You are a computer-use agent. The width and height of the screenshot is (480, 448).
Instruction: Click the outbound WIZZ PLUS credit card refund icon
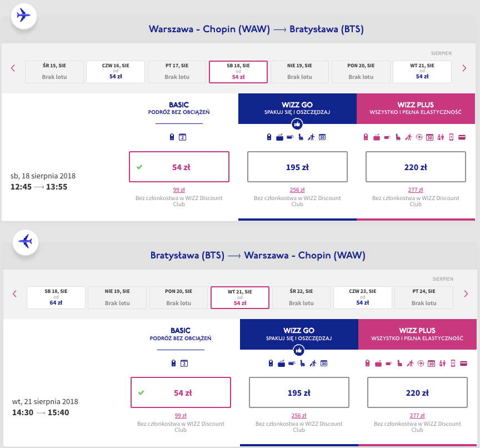[462, 137]
